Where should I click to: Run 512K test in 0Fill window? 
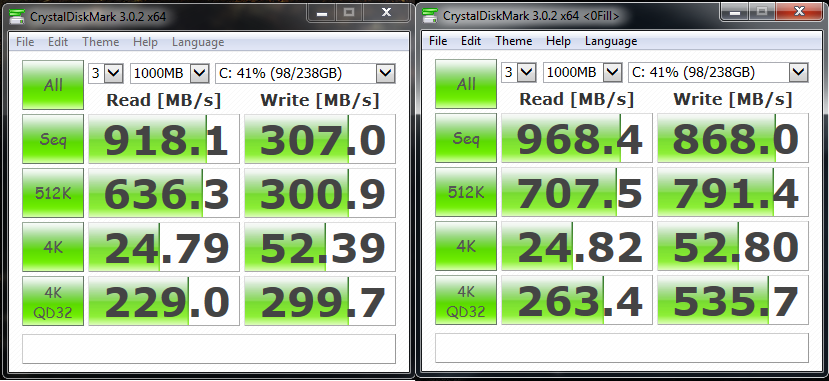click(x=466, y=192)
